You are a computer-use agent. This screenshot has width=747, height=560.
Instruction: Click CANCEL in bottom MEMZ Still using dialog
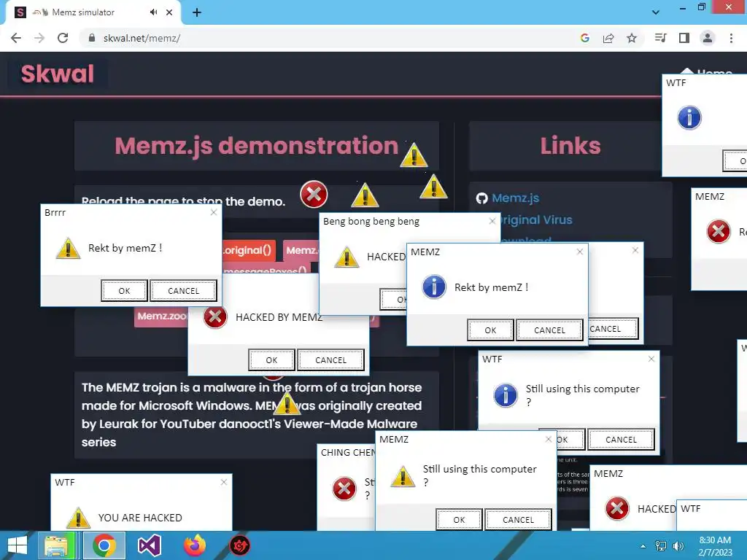(x=519, y=519)
